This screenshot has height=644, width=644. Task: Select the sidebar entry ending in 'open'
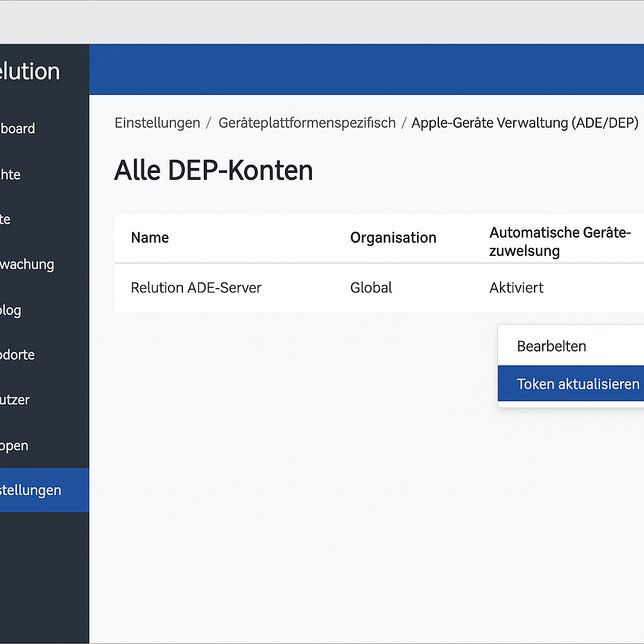click(14, 446)
